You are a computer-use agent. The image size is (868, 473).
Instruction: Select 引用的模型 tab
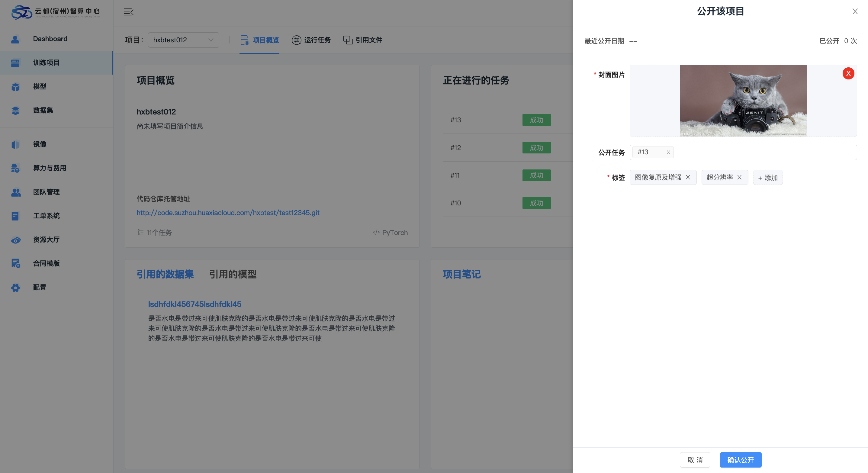(233, 274)
